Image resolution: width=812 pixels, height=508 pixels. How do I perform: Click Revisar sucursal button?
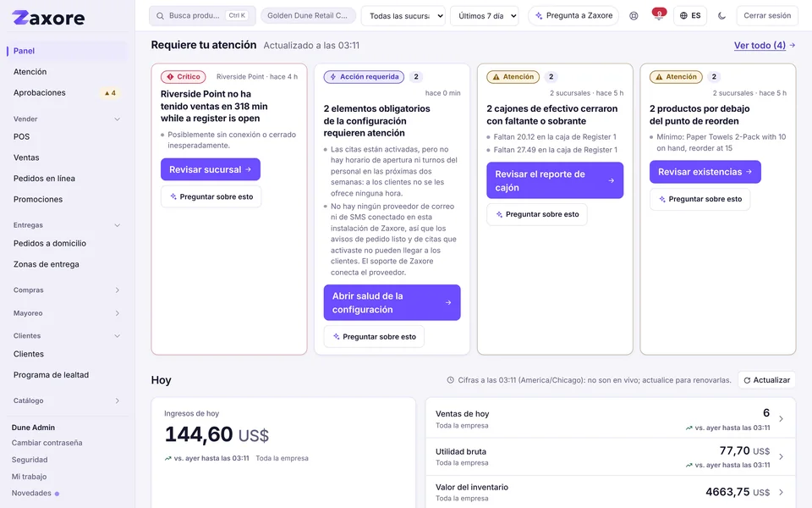211,169
